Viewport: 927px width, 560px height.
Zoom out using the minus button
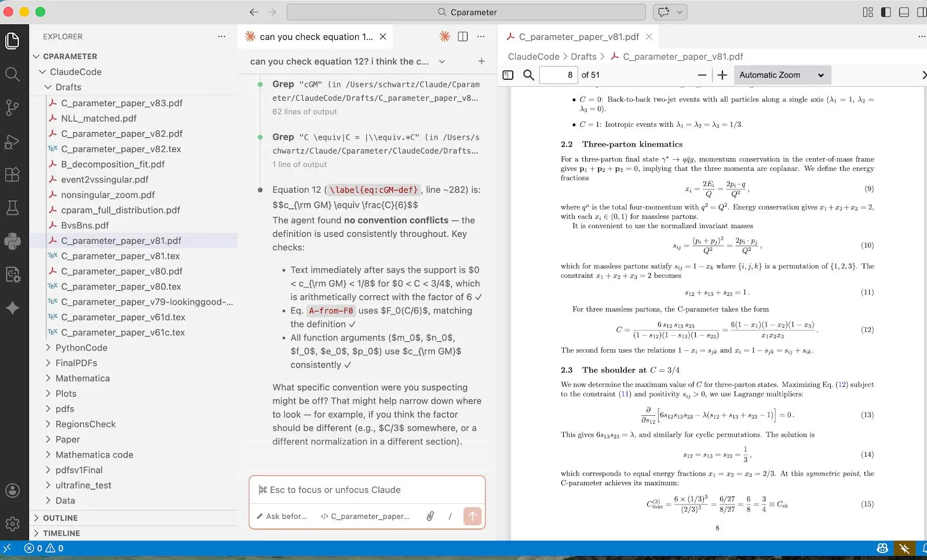click(701, 75)
